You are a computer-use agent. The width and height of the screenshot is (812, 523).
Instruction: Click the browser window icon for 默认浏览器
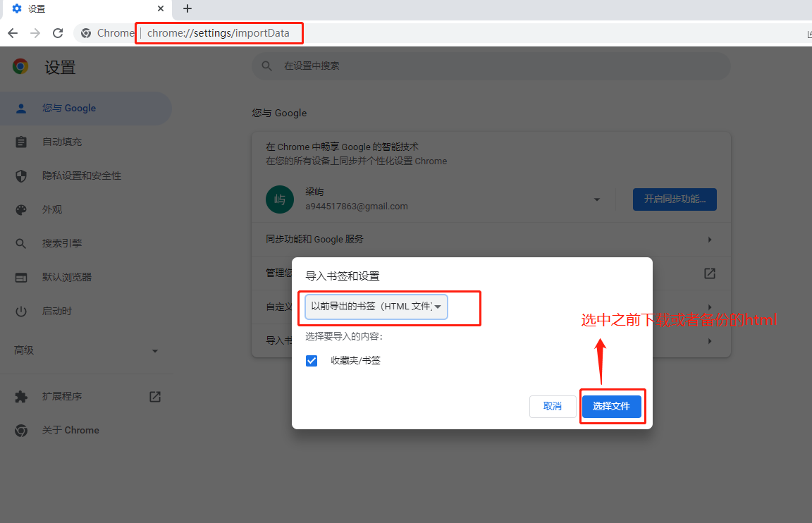pyautogui.click(x=21, y=278)
